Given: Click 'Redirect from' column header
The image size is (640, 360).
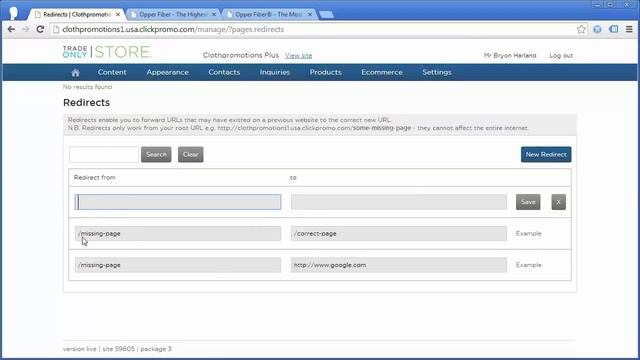Looking at the screenshot, I should (x=95, y=178).
